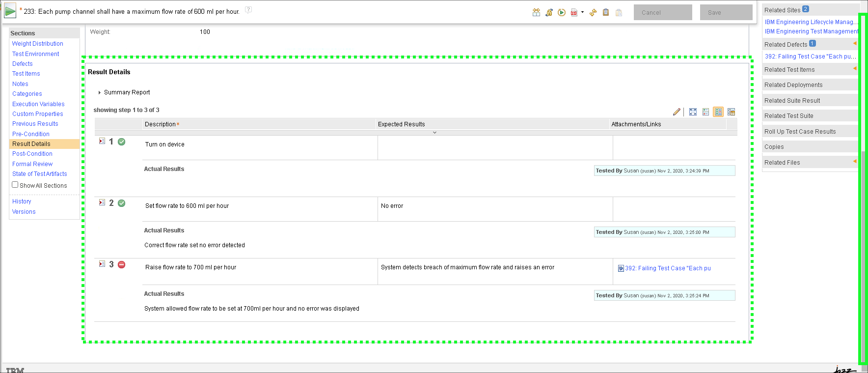Click the clipboard copy icon in toolbar
Image resolution: width=868 pixels, height=373 pixels.
pos(606,13)
